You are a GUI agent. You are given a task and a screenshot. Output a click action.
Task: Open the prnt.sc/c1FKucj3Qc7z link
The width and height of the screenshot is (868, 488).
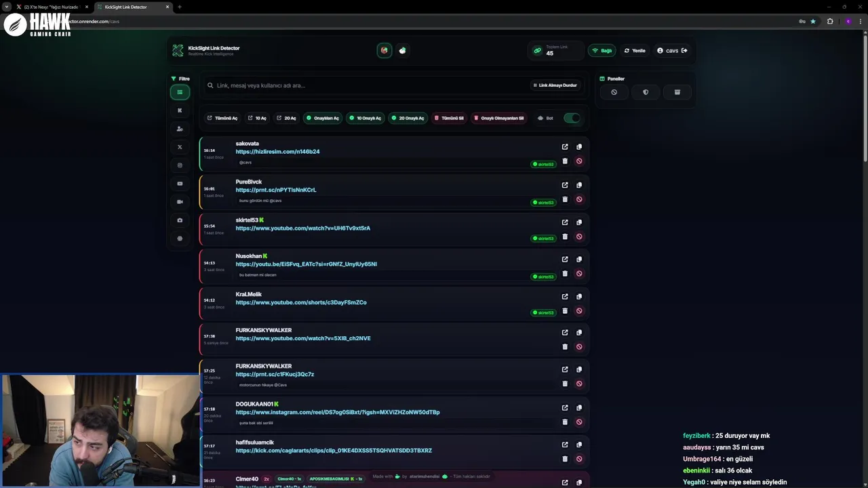[275, 374]
